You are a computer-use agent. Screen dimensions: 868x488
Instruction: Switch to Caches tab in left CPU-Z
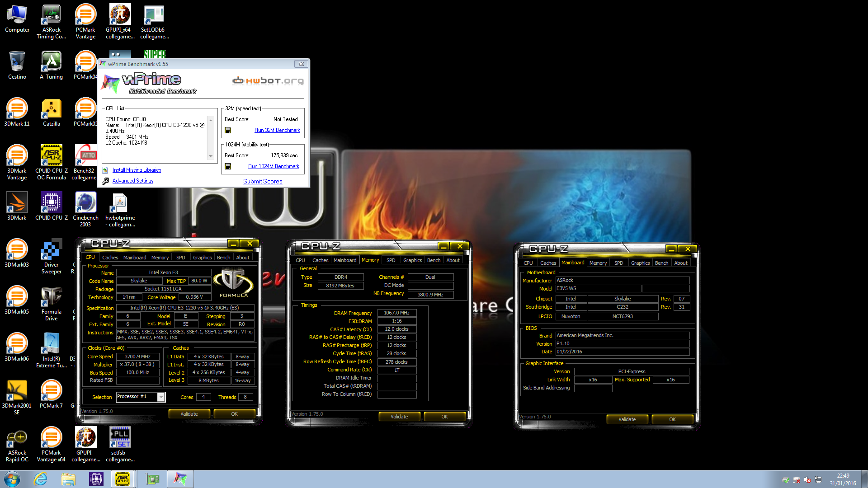[x=110, y=258]
